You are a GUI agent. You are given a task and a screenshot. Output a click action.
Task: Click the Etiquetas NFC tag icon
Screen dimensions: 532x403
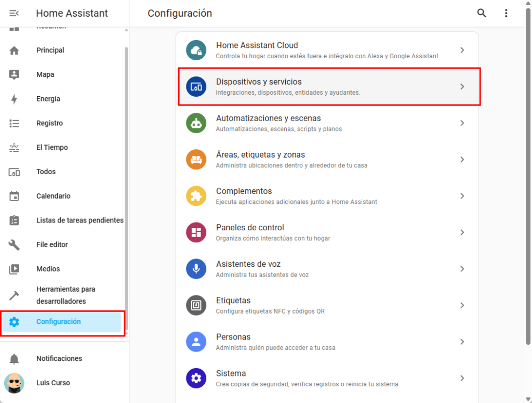click(x=196, y=305)
